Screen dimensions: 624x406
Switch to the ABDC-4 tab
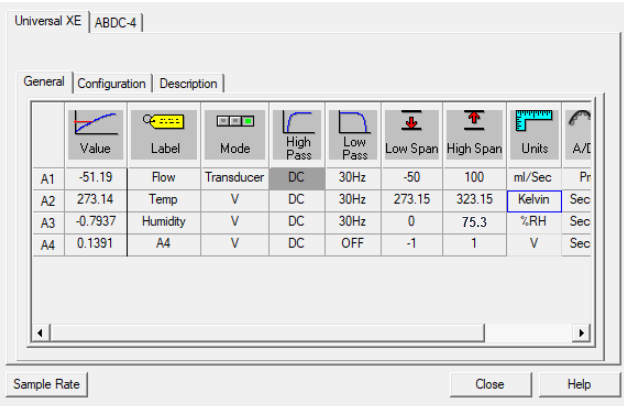click(116, 23)
